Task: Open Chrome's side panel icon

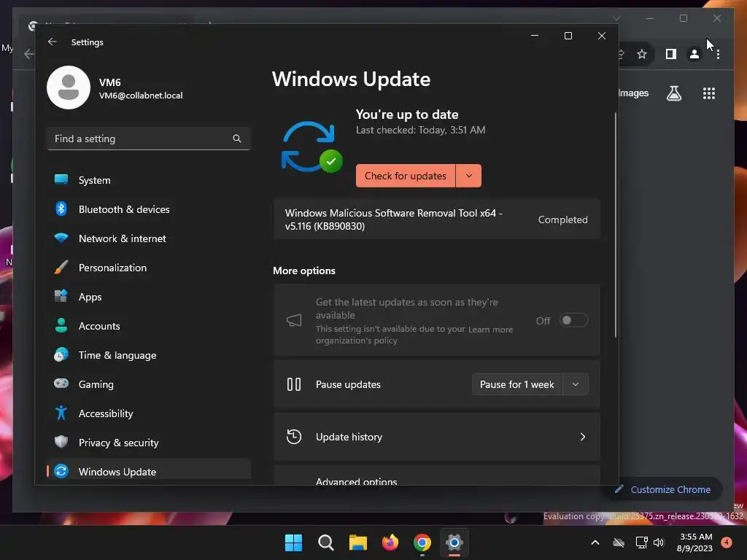Action: pos(671,54)
